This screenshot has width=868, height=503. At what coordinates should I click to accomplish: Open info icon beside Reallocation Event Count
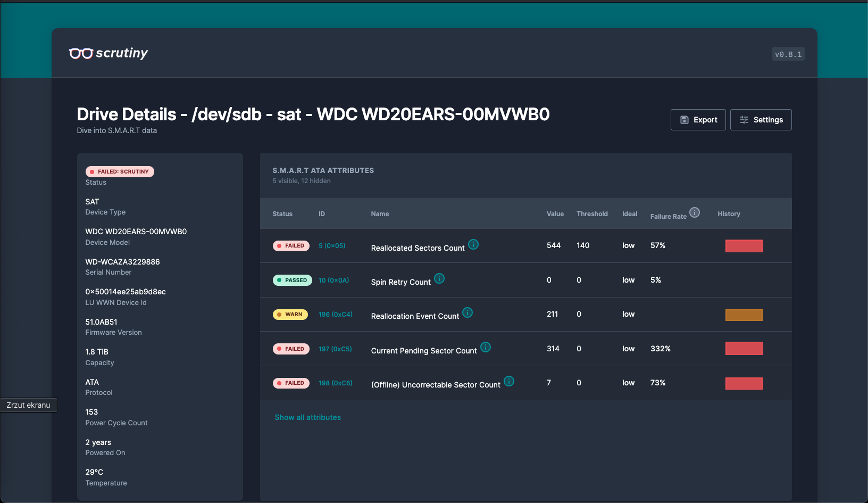[x=468, y=312]
